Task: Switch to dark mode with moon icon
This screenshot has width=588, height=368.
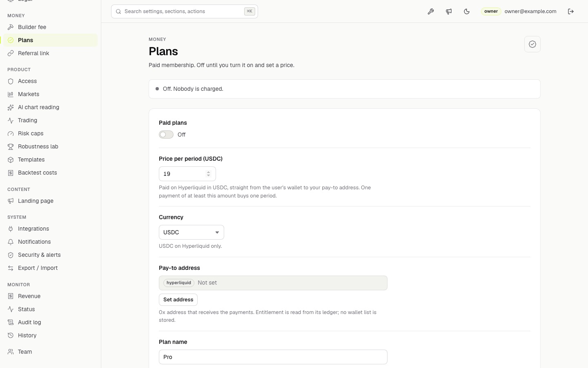Action: (467, 11)
